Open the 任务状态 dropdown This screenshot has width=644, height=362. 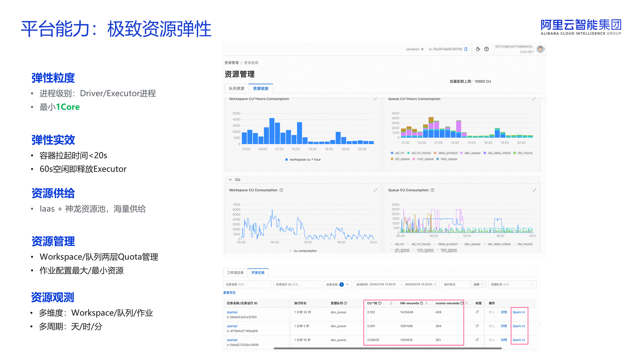[x=347, y=285]
